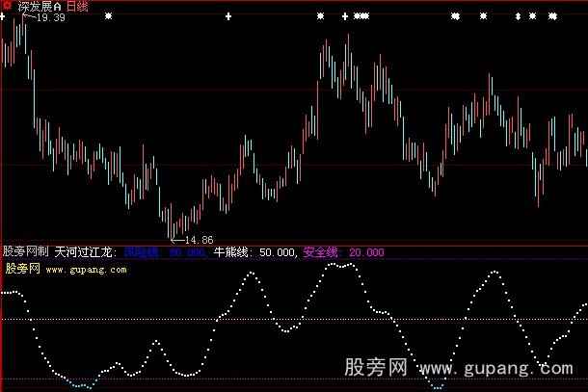
Task: Select the 日线 daily period label
Action: tap(77, 6)
